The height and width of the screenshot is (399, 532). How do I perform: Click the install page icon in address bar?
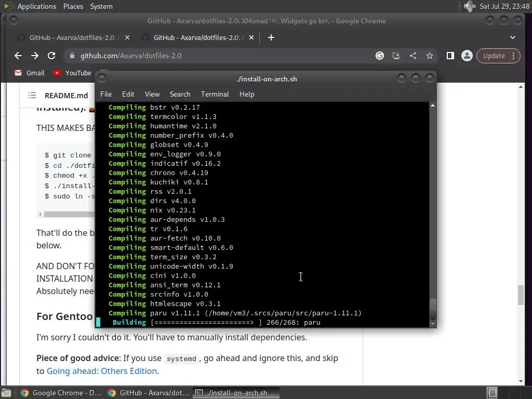pyautogui.click(x=396, y=56)
